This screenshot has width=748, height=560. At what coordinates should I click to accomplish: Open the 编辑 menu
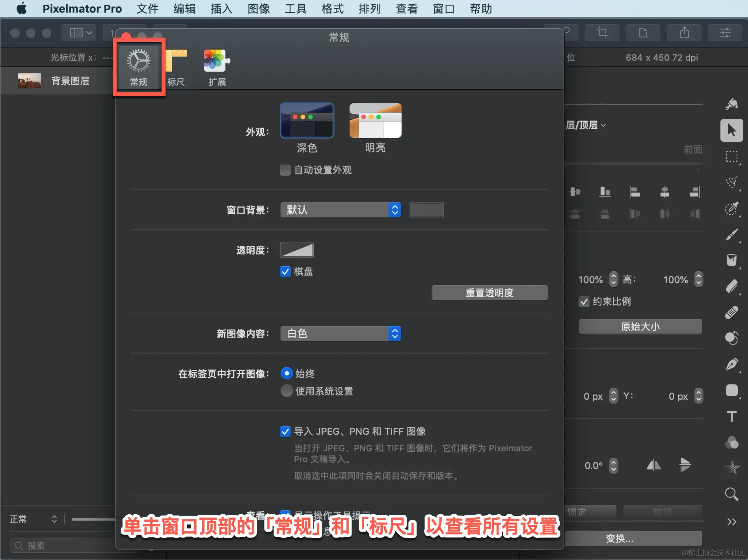coord(184,9)
